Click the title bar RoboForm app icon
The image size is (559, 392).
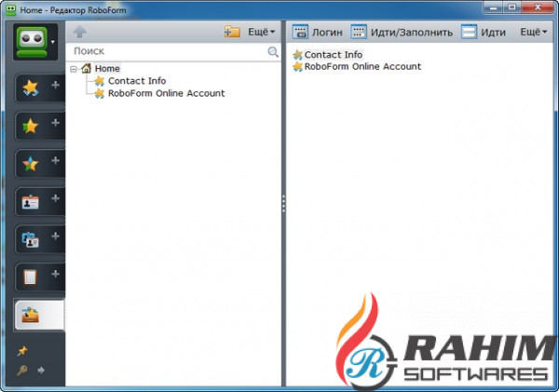[10, 9]
